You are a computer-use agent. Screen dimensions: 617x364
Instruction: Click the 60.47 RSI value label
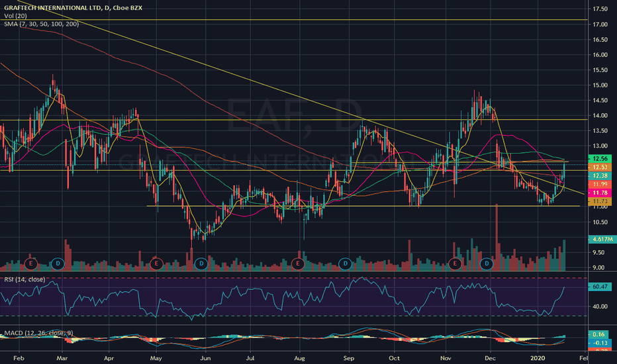(x=600, y=287)
